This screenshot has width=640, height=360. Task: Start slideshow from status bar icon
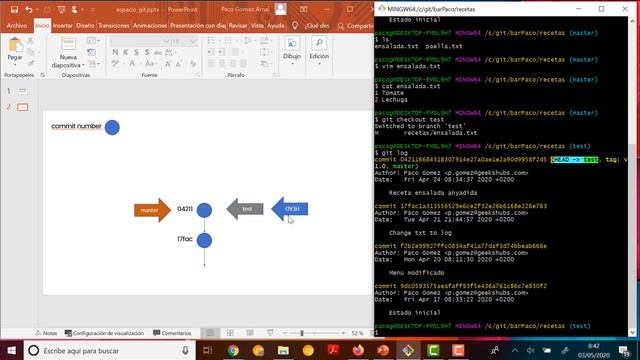coord(270,333)
